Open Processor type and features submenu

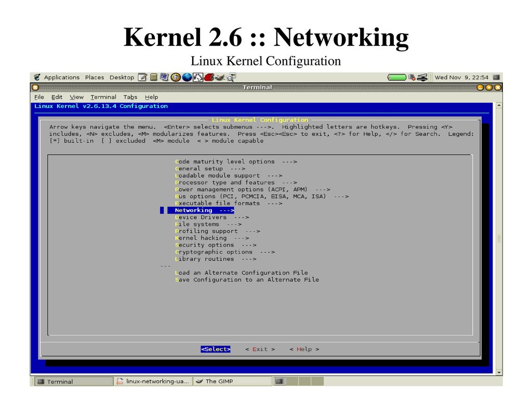tap(236, 182)
